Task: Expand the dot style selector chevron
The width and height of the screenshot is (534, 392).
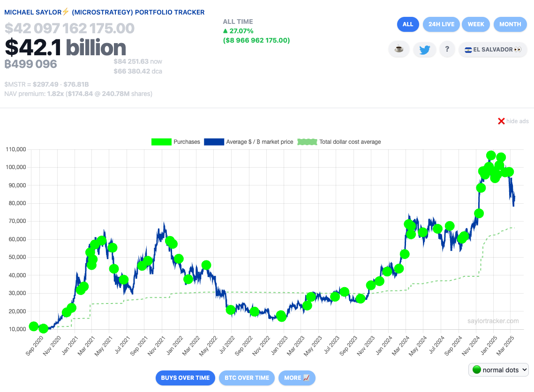Action: [x=524, y=370]
